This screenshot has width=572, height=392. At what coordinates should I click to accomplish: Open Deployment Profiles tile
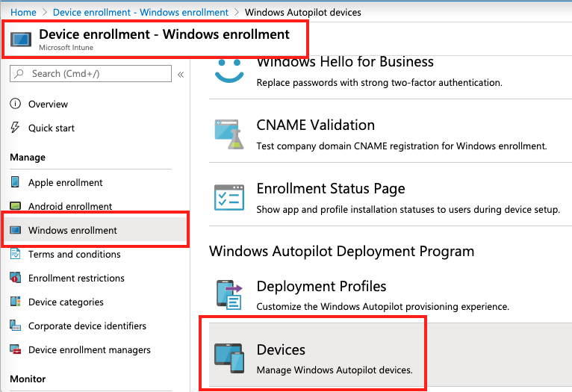(391, 295)
